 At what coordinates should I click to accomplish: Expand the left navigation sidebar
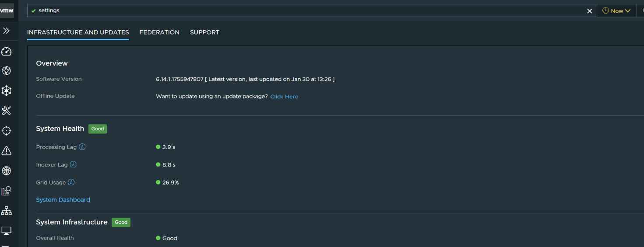click(7, 31)
